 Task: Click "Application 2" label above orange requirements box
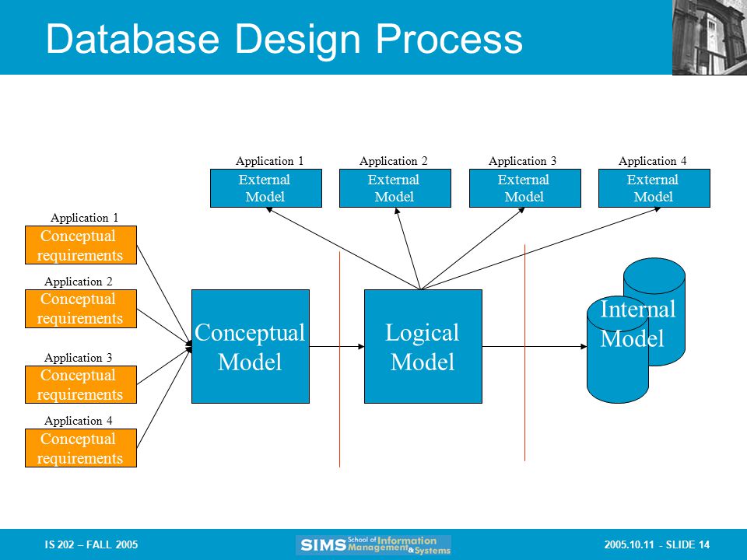[x=79, y=282]
